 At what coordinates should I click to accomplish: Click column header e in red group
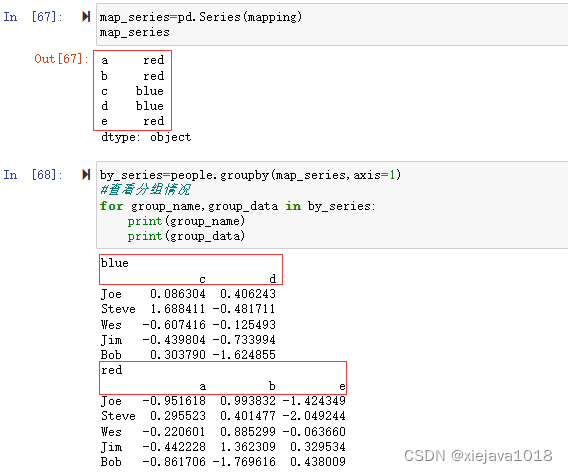[342, 386]
